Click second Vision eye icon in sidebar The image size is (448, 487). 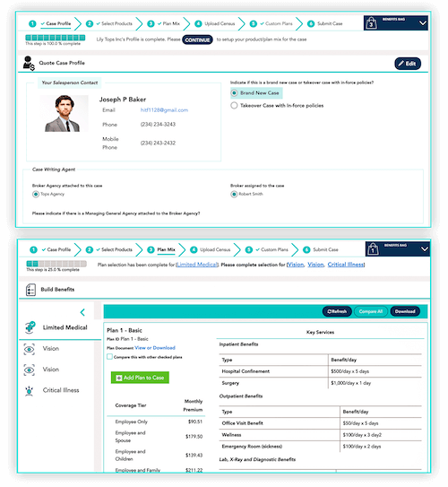(x=30, y=370)
